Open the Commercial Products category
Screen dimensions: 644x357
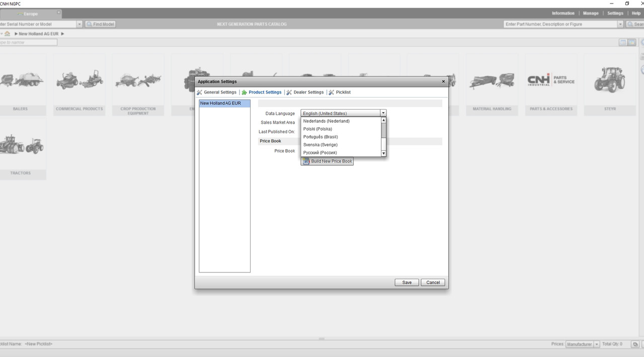tap(79, 84)
